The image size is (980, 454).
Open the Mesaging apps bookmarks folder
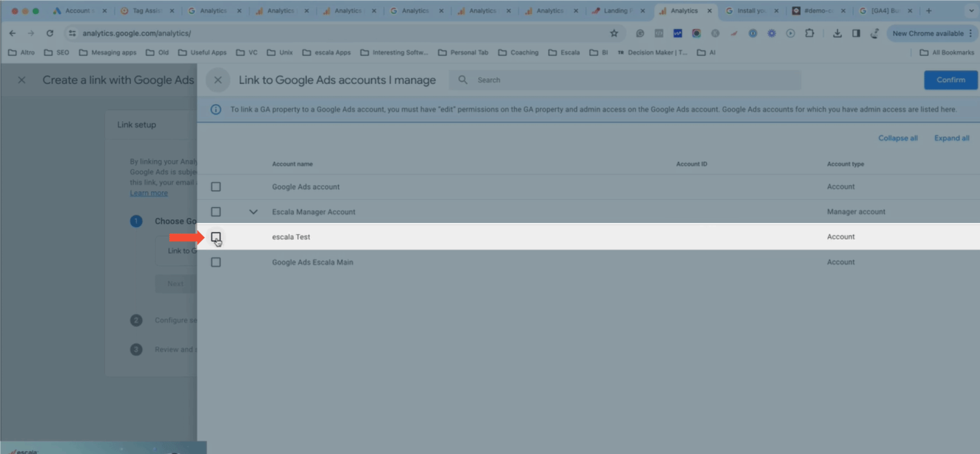coord(108,53)
